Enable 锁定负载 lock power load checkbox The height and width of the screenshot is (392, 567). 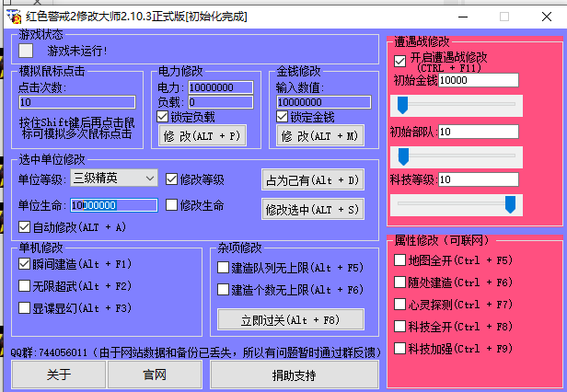(163, 117)
